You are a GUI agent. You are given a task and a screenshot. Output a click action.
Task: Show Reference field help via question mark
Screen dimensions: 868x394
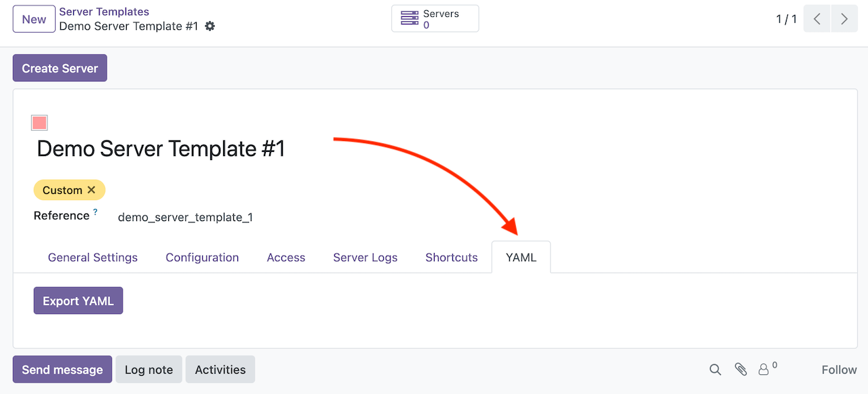[94, 210]
